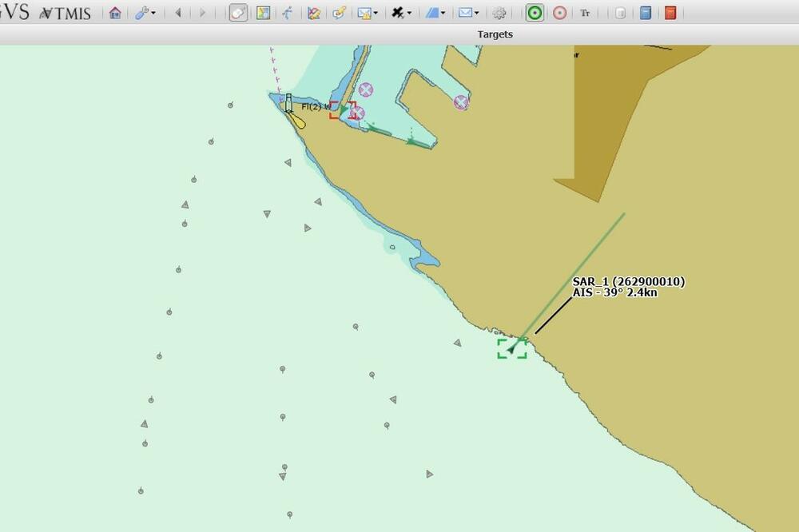
Task: Click the SAR_1 (262900010) label
Action: tap(628, 282)
